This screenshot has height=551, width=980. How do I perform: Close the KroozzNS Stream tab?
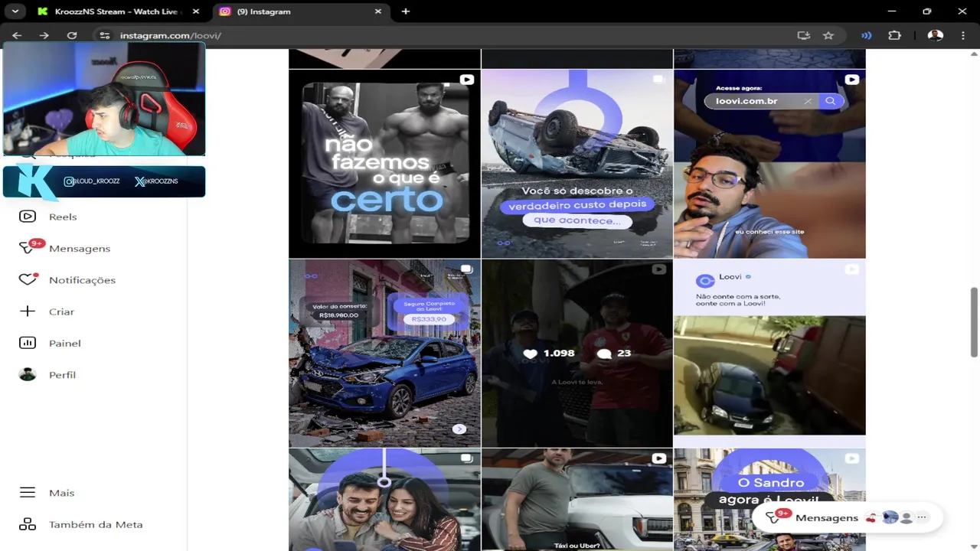coord(196,11)
